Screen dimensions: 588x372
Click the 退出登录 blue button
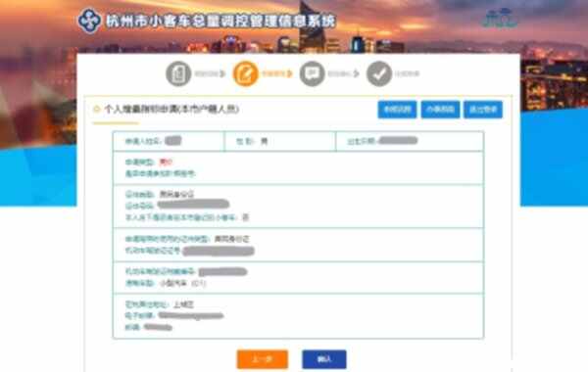point(483,110)
